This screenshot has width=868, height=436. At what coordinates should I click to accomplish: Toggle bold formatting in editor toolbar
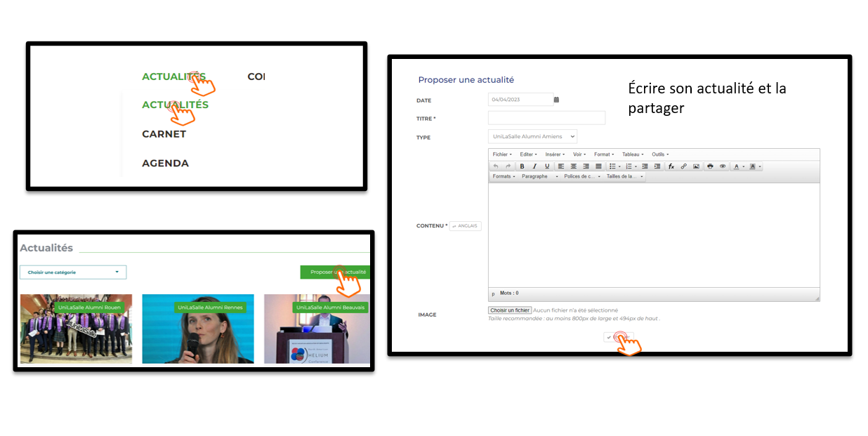[x=522, y=166]
